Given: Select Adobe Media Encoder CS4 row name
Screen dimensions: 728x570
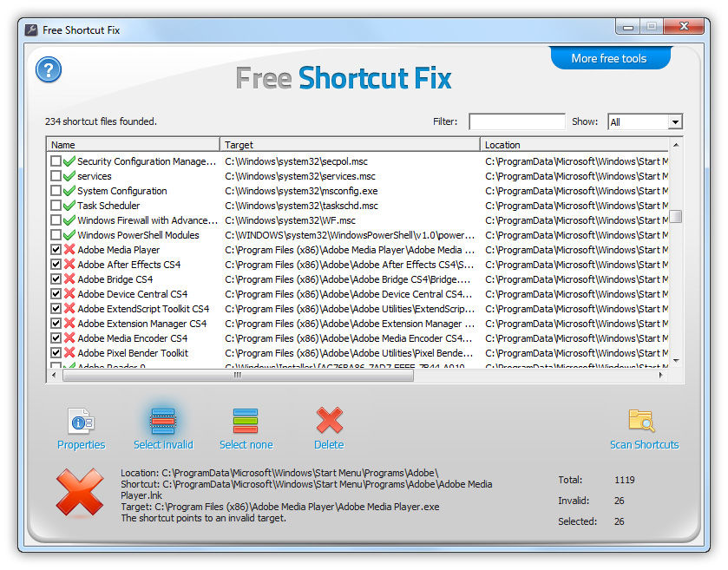Looking at the screenshot, I should coord(132,338).
